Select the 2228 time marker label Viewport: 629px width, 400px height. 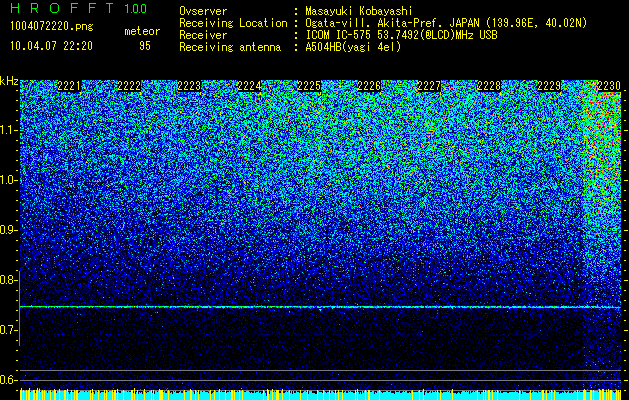489,86
